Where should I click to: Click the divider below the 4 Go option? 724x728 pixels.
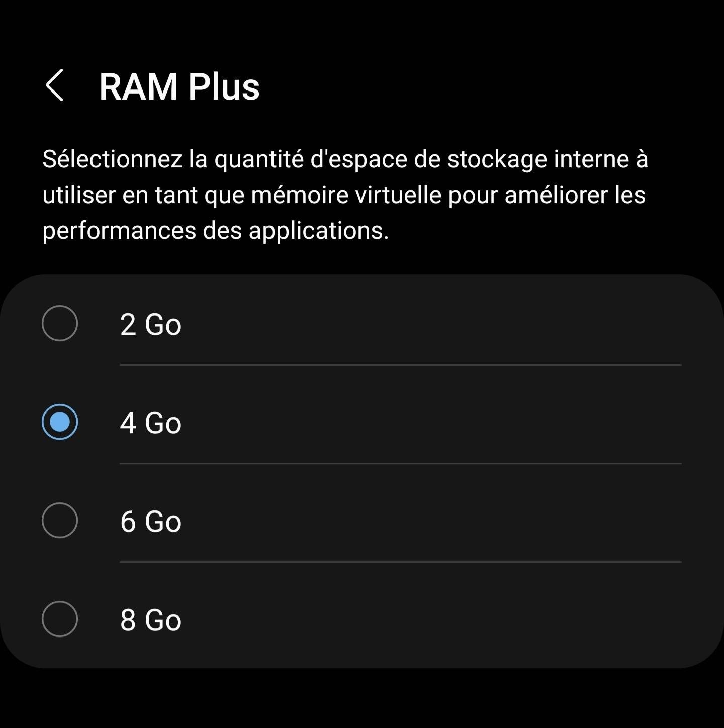coord(400,463)
